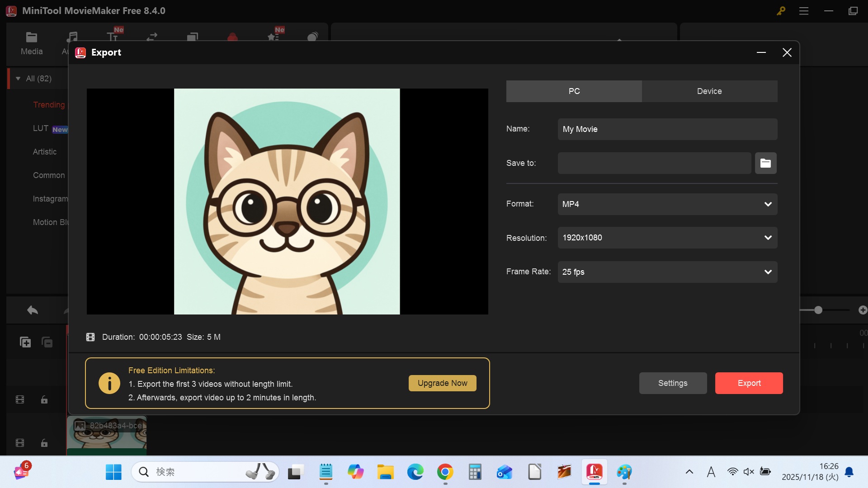Click the Upgrade Now button

click(x=442, y=383)
